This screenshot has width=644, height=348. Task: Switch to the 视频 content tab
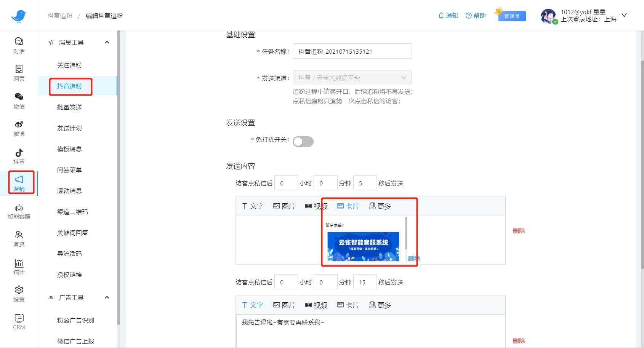point(316,206)
